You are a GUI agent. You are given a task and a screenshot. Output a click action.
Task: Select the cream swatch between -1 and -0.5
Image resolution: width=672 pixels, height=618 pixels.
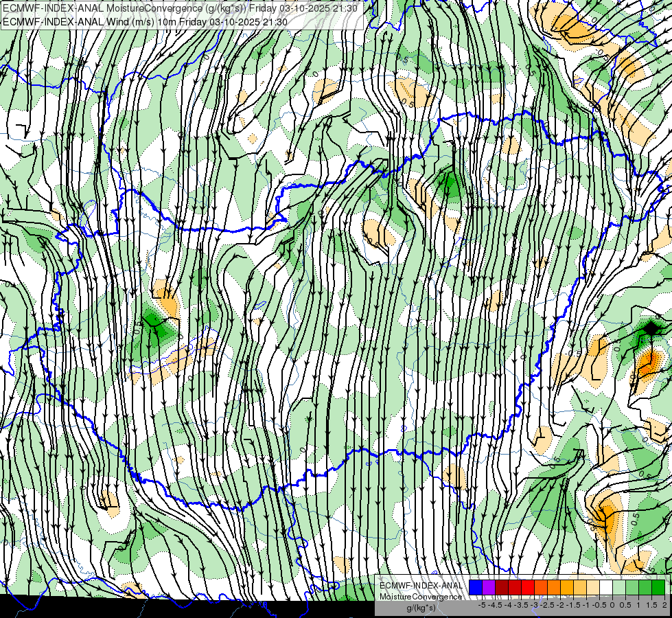593,588
